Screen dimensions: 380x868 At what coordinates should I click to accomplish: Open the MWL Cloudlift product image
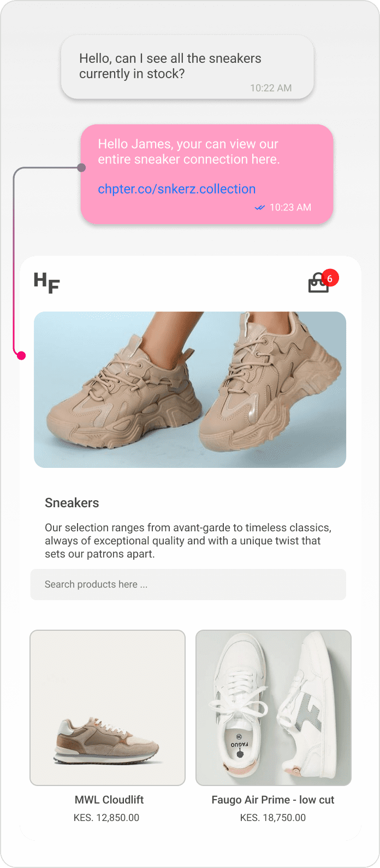[108, 708]
